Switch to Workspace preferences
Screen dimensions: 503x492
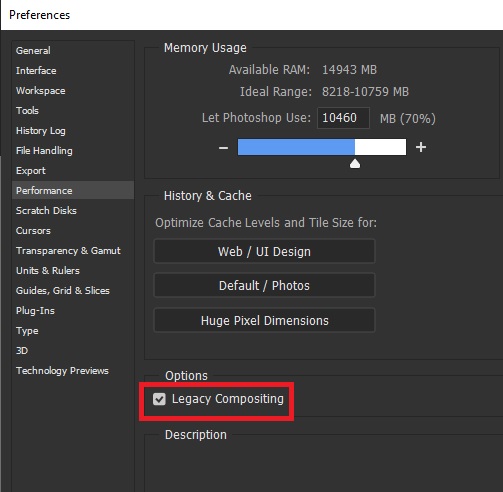point(41,91)
